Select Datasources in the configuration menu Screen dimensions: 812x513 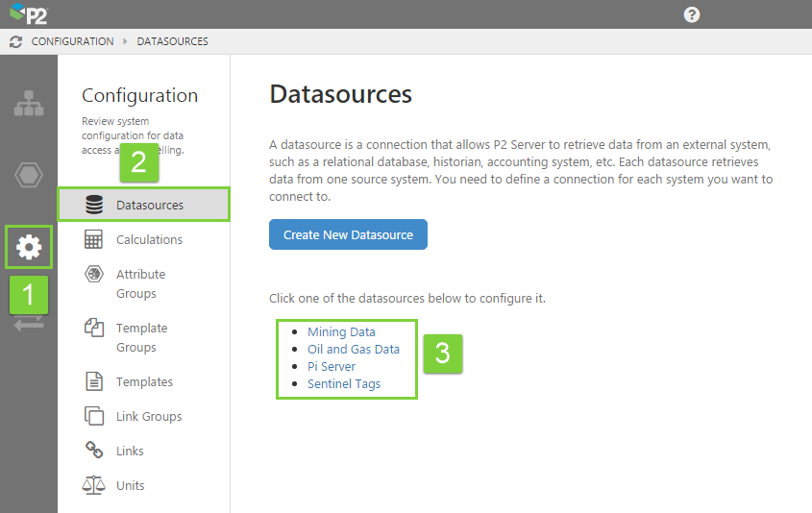click(149, 205)
